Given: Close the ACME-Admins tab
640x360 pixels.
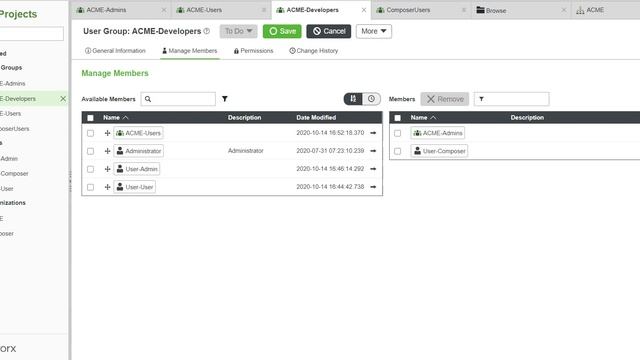Looking at the screenshot, I should click(x=164, y=10).
